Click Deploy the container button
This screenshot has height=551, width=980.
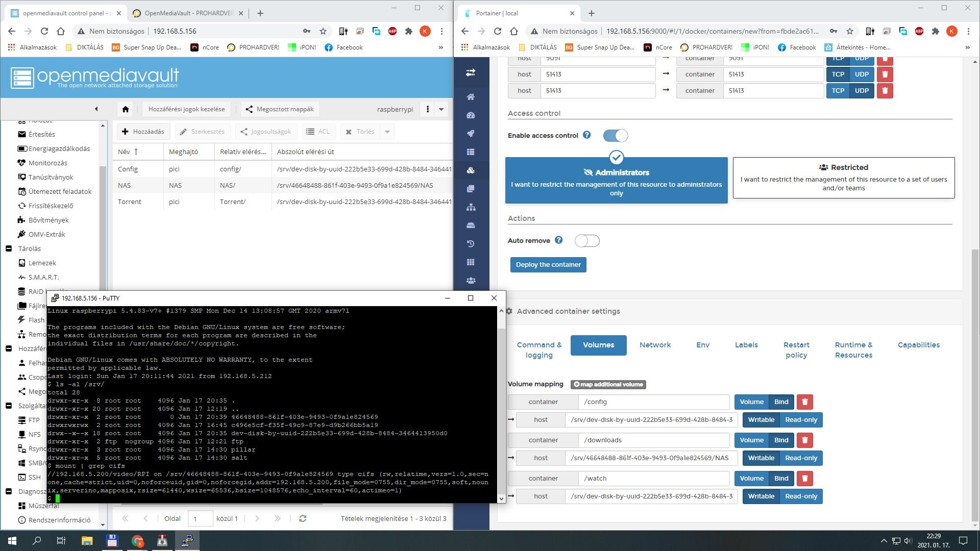pyautogui.click(x=548, y=265)
